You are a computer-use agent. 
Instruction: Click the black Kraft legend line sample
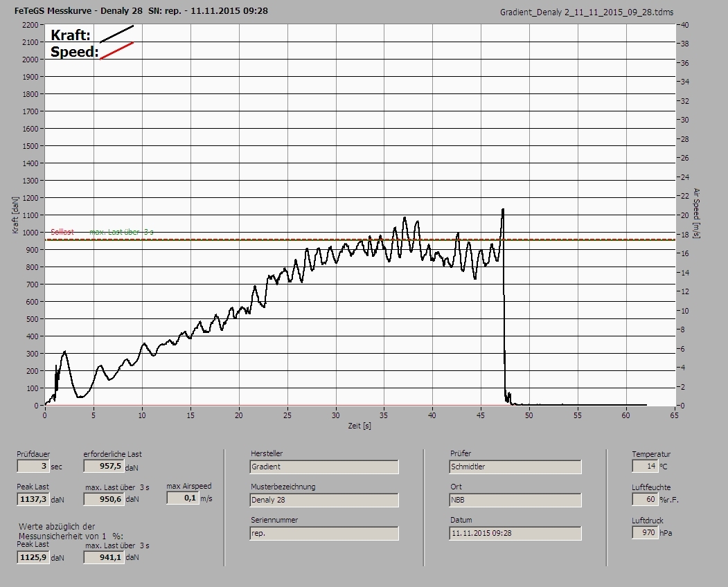click(116, 34)
